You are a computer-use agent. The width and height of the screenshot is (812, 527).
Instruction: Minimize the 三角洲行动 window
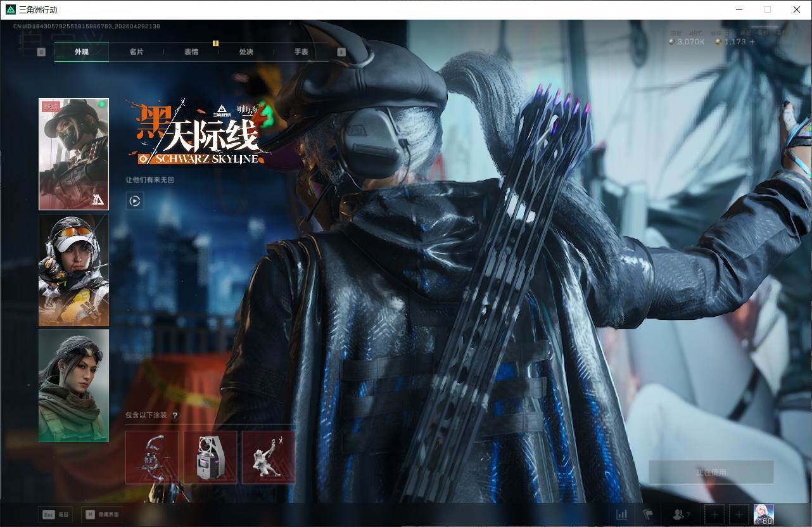point(739,10)
